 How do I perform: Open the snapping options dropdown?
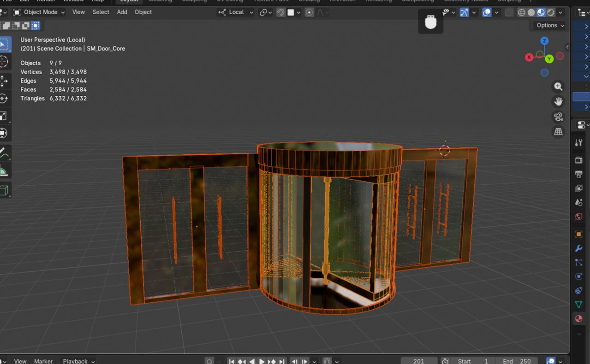coord(293,12)
